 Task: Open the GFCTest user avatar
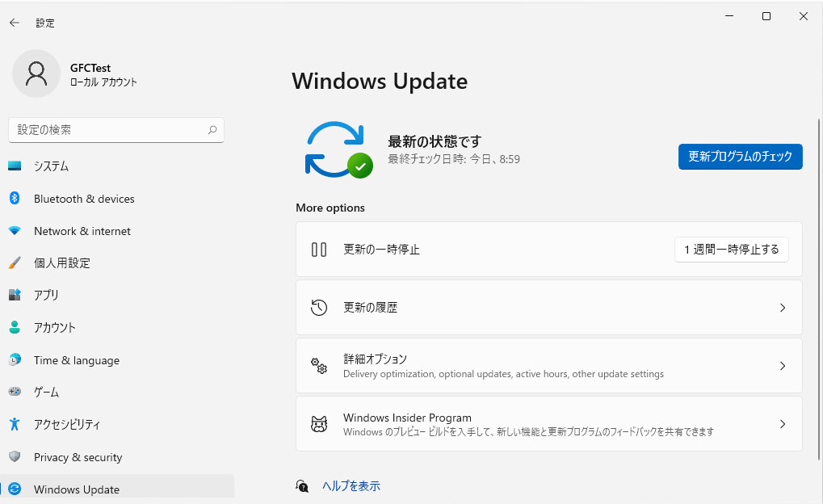point(36,73)
